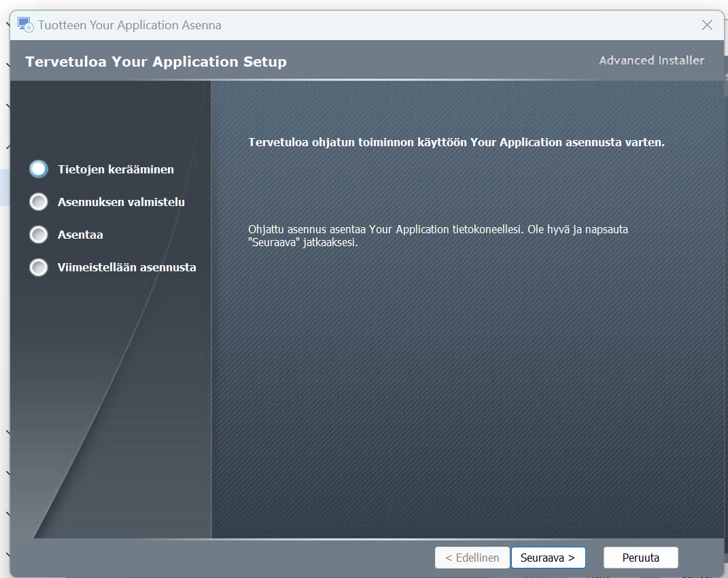Click the bold welcome heading text
728x578 pixels.
click(x=456, y=142)
